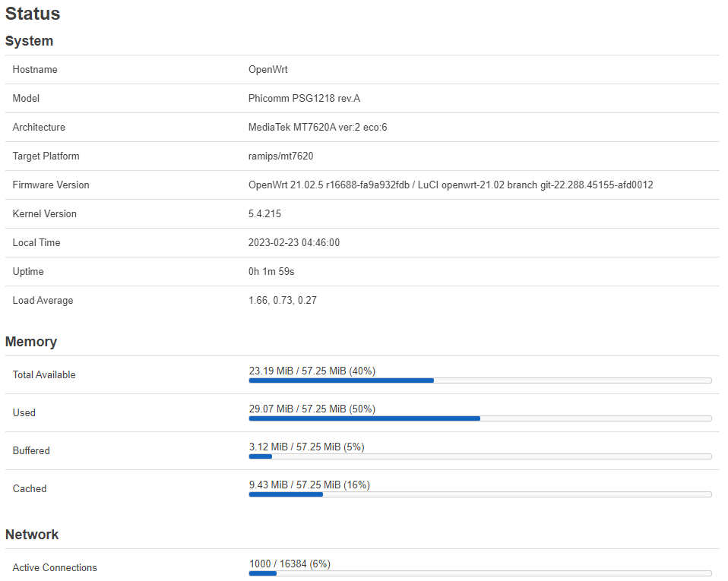The width and height of the screenshot is (728, 581).
Task: Click the Network section heading
Action: coord(32,535)
